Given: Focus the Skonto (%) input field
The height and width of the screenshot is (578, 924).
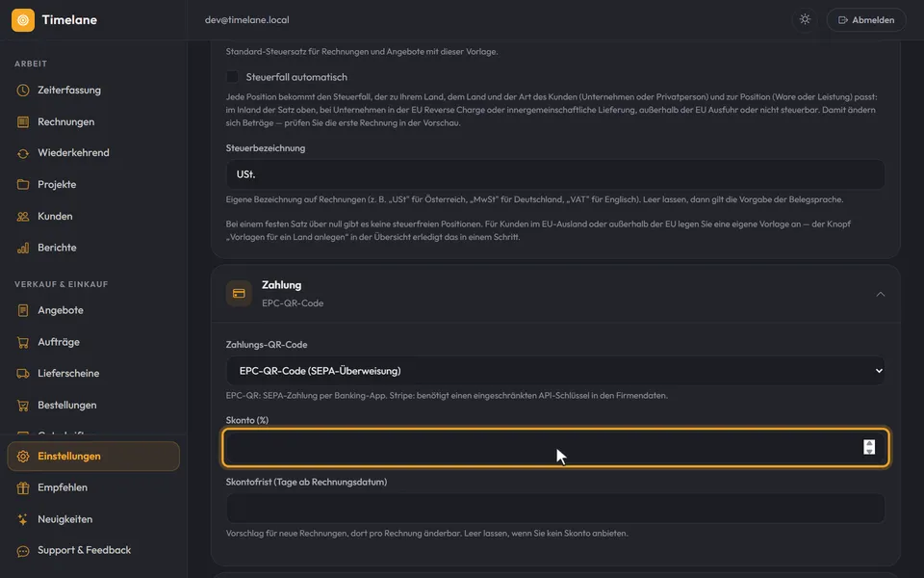Looking at the screenshot, I should [x=555, y=448].
